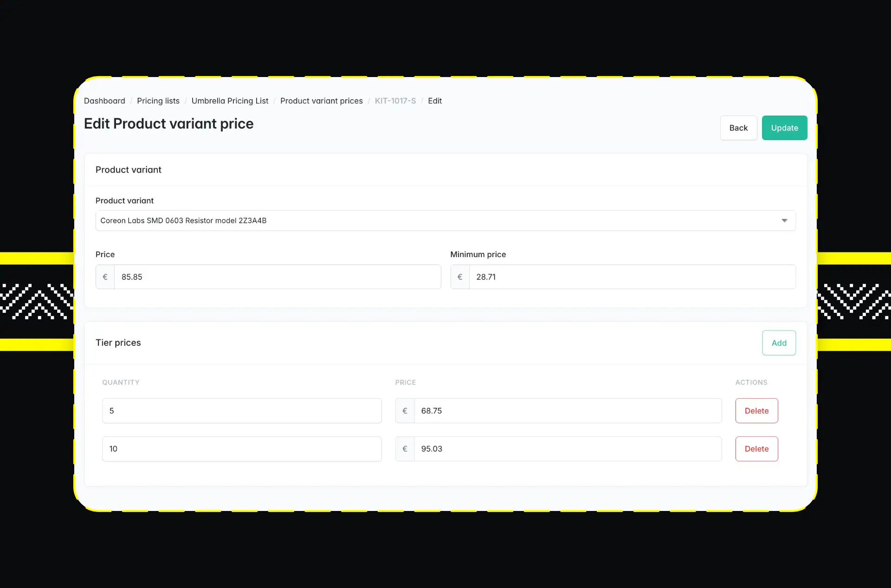Viewport: 891px width, 588px height.
Task: Click the quantity field containing 5
Action: click(242, 411)
